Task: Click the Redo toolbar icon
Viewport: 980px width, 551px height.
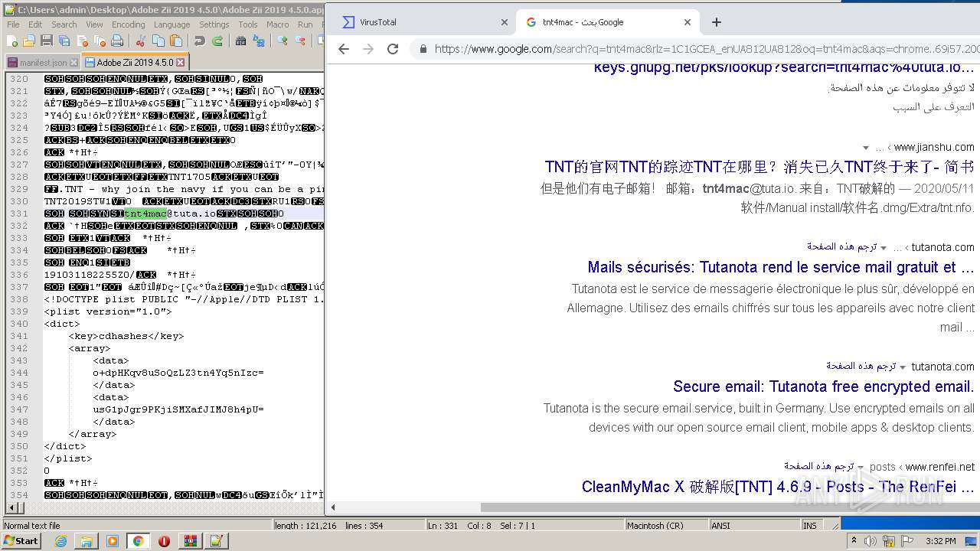Action: point(217,41)
